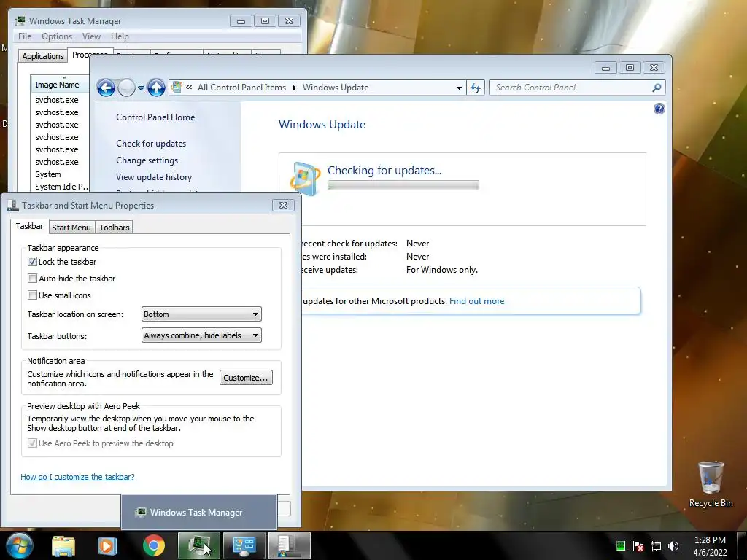Switch to Taskbar Properties taskbar button
747x560 pixels.
pos(290,545)
